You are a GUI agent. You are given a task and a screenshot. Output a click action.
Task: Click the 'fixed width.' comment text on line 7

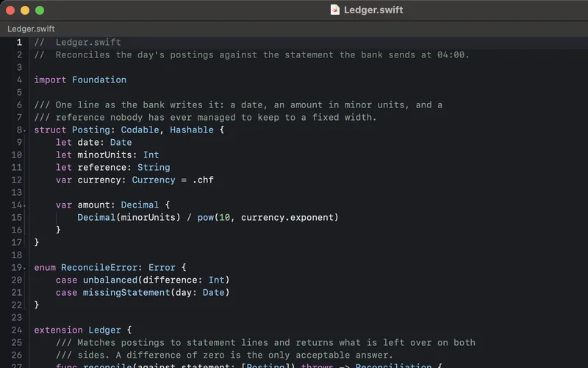click(344, 117)
